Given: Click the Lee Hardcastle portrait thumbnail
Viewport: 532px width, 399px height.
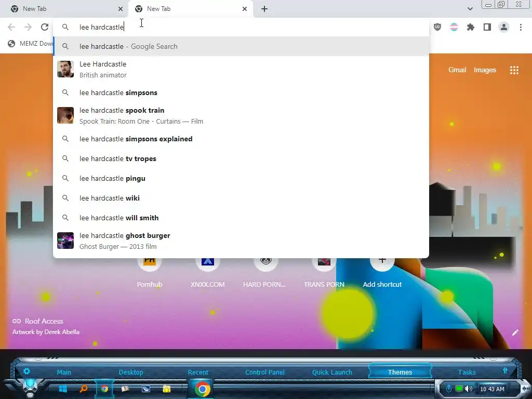Looking at the screenshot, I should (65, 69).
